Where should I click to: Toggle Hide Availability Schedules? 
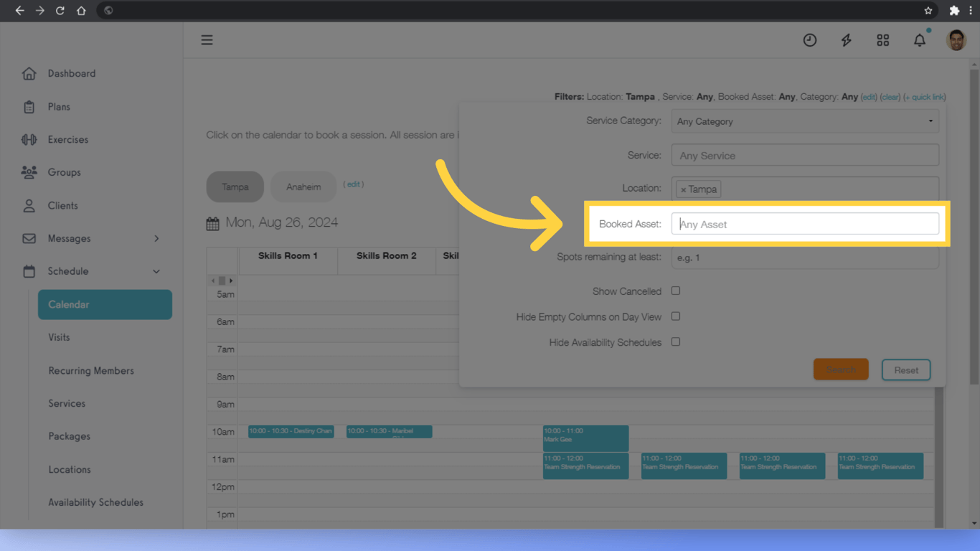click(x=675, y=342)
